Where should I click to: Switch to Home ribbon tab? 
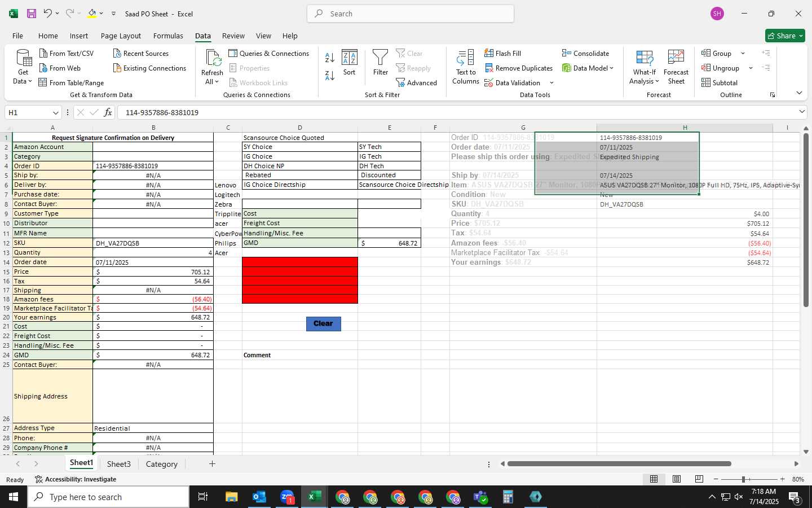click(x=48, y=36)
